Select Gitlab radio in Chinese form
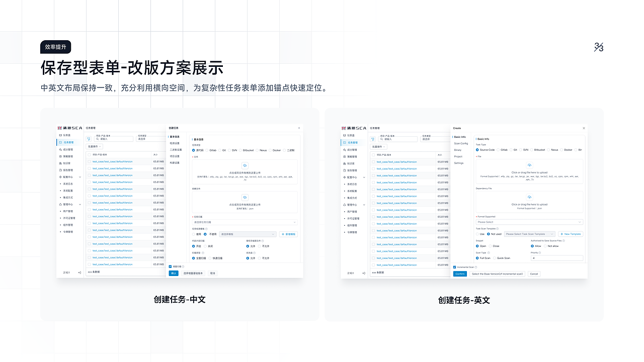This screenshot has height=362, width=644. click(207, 150)
